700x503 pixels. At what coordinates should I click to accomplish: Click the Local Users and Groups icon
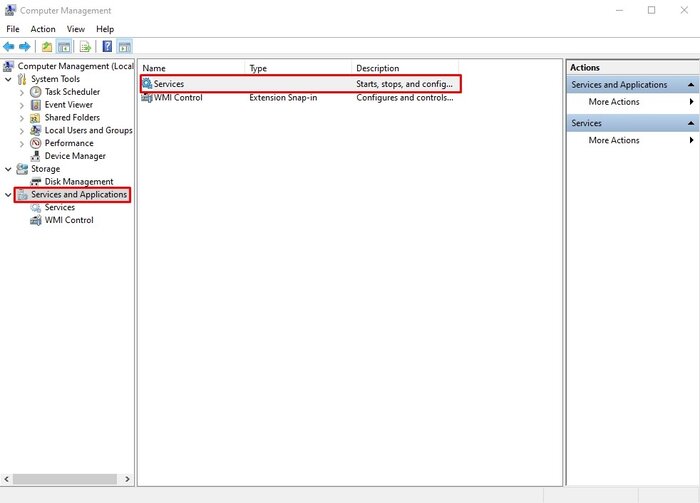pyautogui.click(x=36, y=130)
